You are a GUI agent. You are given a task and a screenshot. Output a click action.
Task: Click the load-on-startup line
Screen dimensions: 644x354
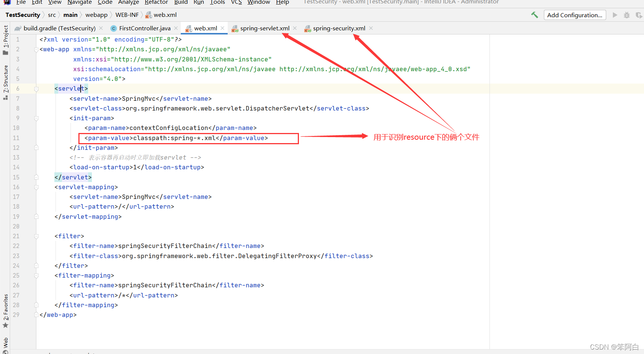click(x=137, y=167)
